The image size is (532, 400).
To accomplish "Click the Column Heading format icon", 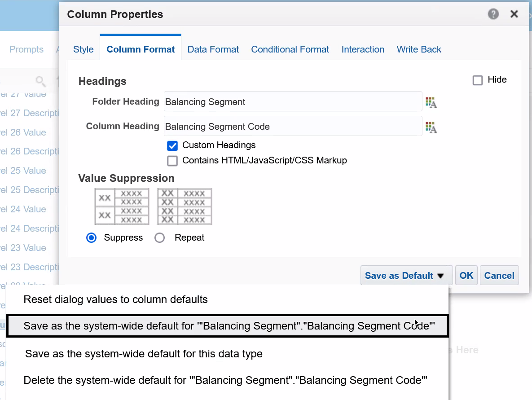I will pos(431,127).
